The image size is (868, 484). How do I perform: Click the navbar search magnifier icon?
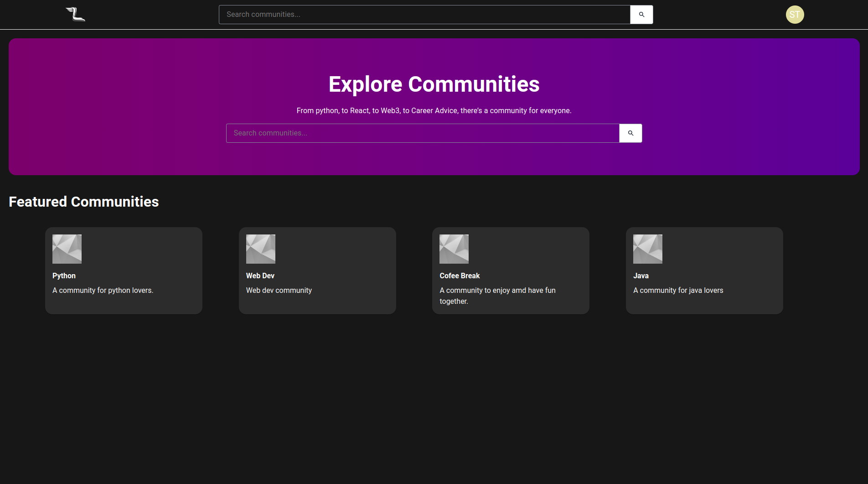click(x=641, y=14)
